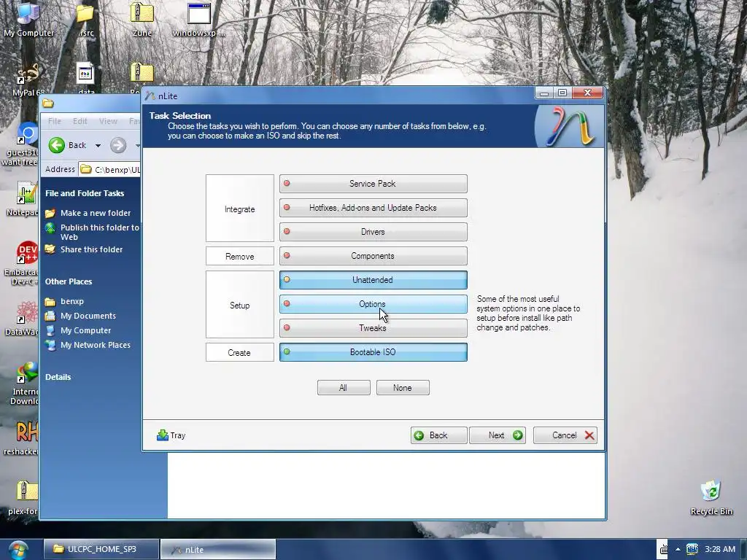The image size is (747, 560).
Task: Click the Explorer Forward arrow icon
Action: [x=118, y=145]
